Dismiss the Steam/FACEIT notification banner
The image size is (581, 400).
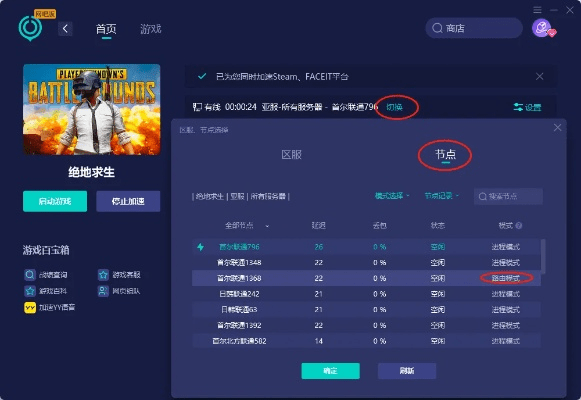pyautogui.click(x=540, y=76)
